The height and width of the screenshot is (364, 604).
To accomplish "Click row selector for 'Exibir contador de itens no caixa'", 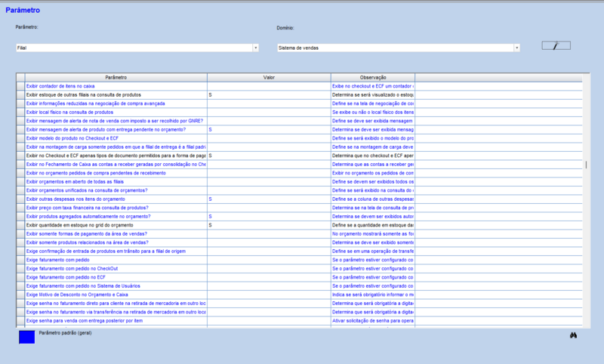I will click(20, 86).
